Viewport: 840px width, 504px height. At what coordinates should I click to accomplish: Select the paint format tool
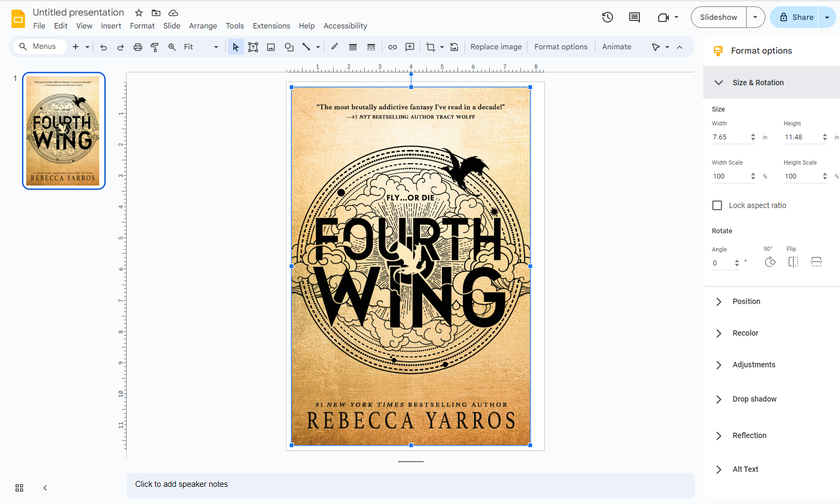(x=154, y=47)
